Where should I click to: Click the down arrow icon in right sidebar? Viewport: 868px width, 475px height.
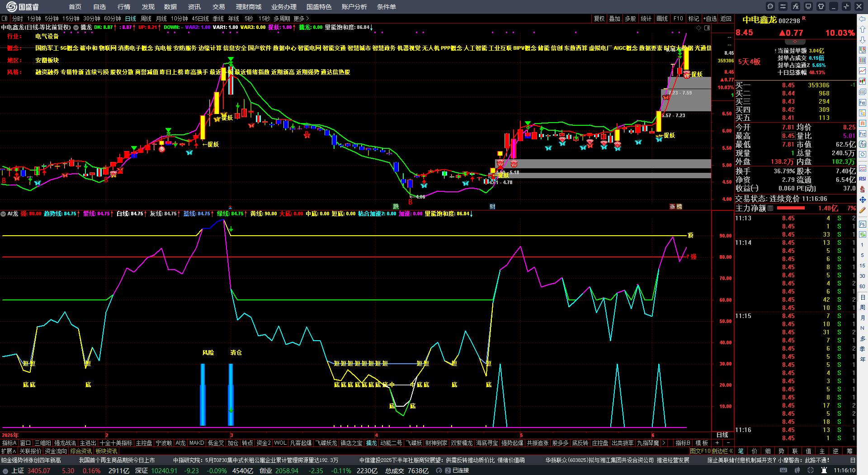point(862,40)
